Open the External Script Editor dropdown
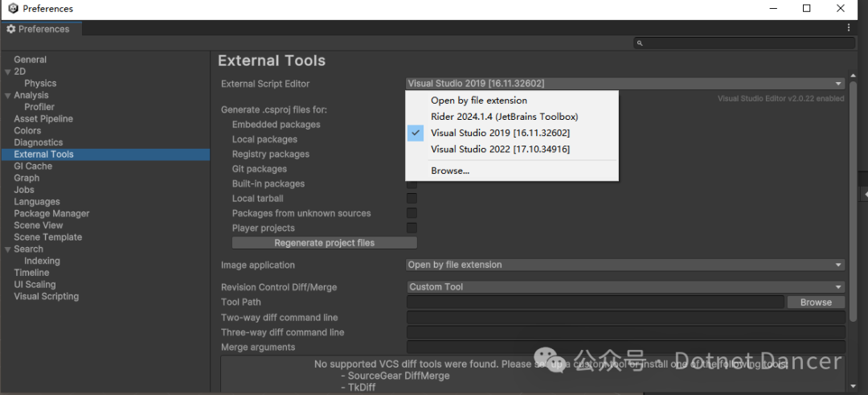 [625, 84]
